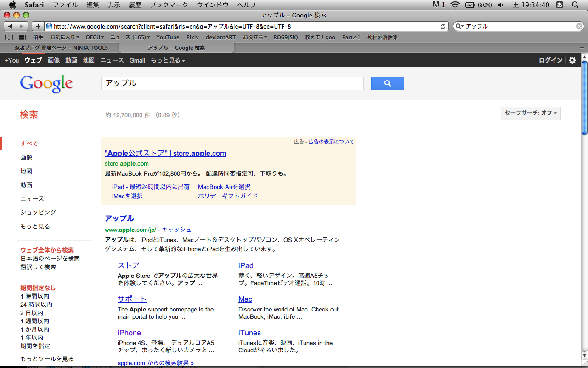Open アップル main search result
Viewport: 588px width, 368px height.
(x=119, y=218)
